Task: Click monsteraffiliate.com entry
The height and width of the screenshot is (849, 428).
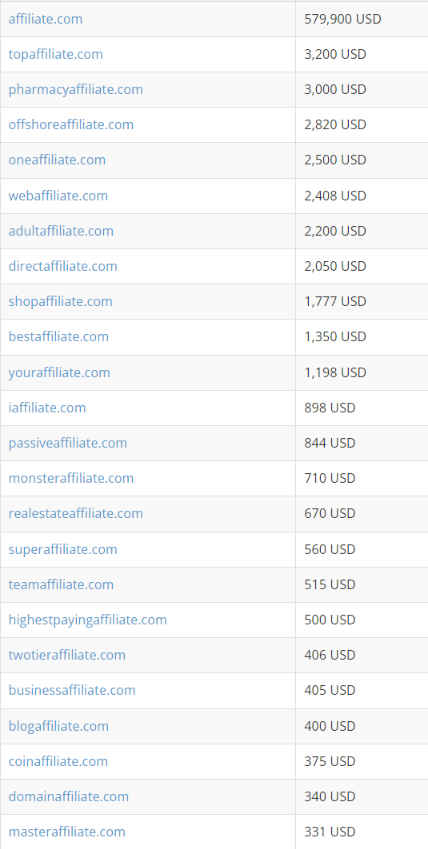Action: [71, 478]
